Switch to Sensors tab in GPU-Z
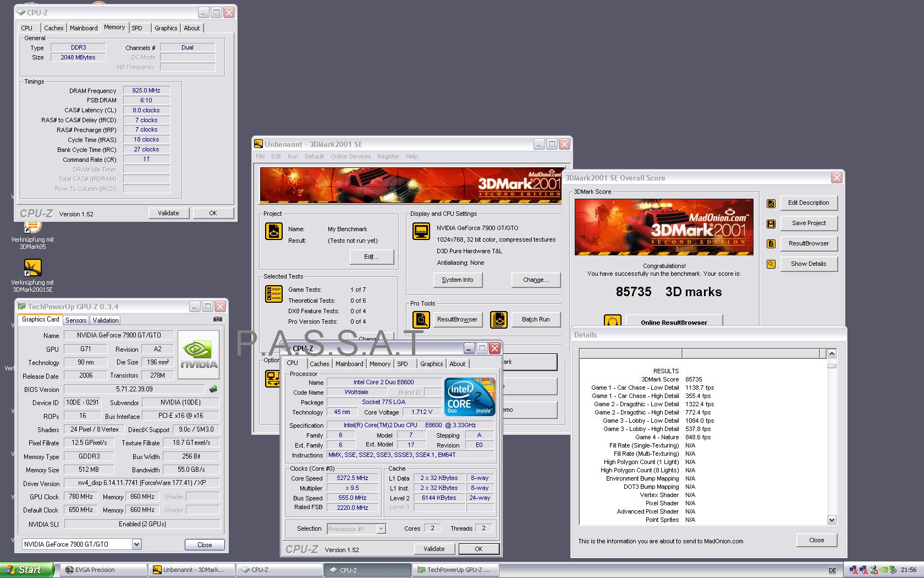This screenshot has height=578, width=924. click(76, 320)
